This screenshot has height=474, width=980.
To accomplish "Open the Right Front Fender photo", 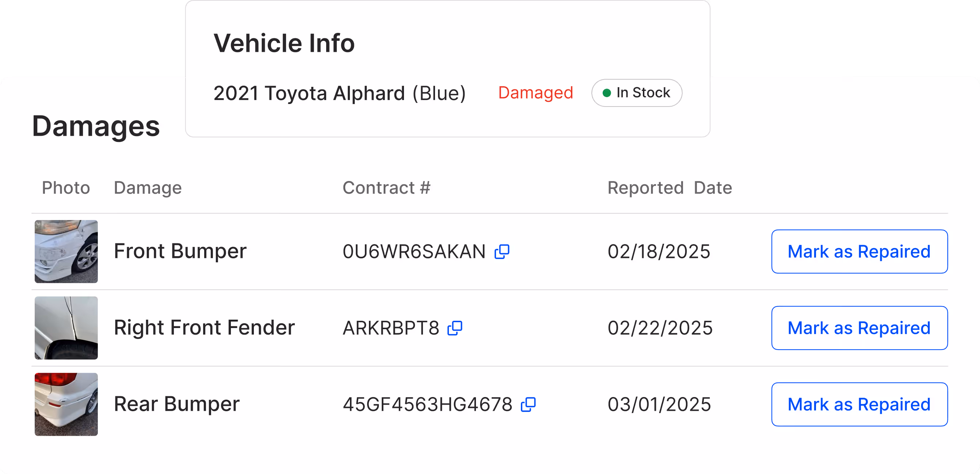I will 66,328.
